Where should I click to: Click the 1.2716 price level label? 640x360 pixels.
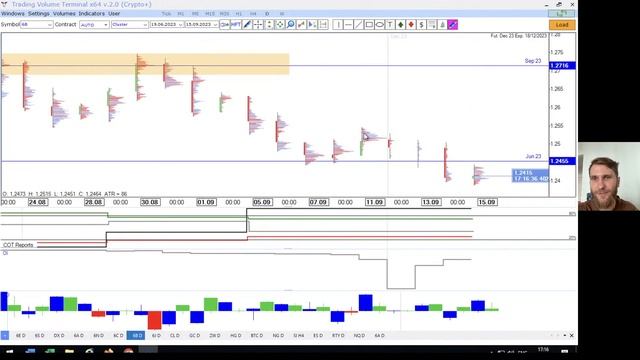click(562, 65)
